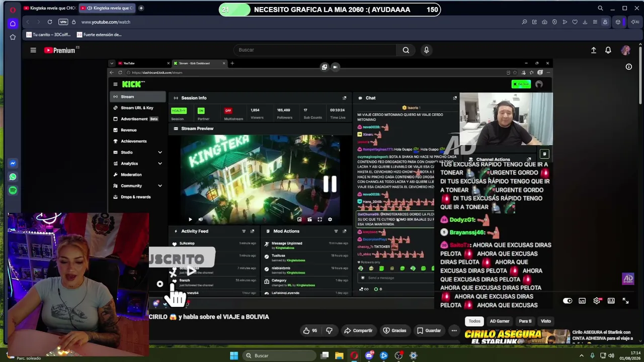Click the Compartir share button

tap(358, 331)
